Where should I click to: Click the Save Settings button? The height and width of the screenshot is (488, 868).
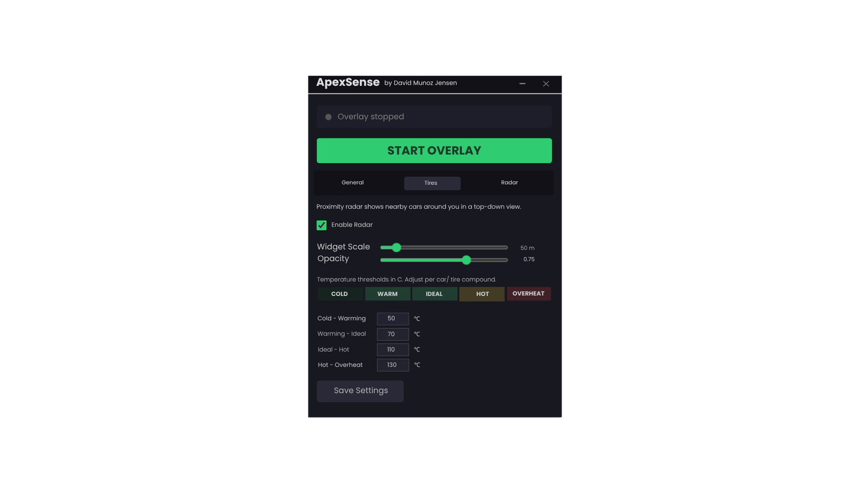tap(360, 391)
